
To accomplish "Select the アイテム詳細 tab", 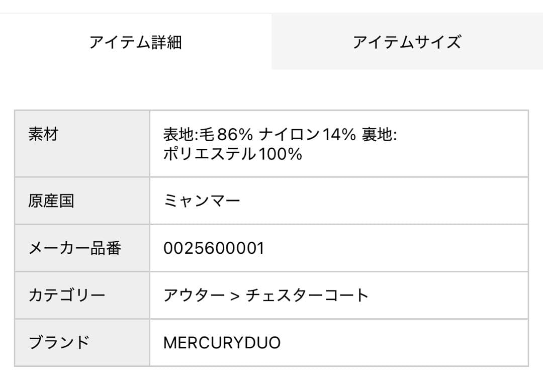I will point(136,42).
